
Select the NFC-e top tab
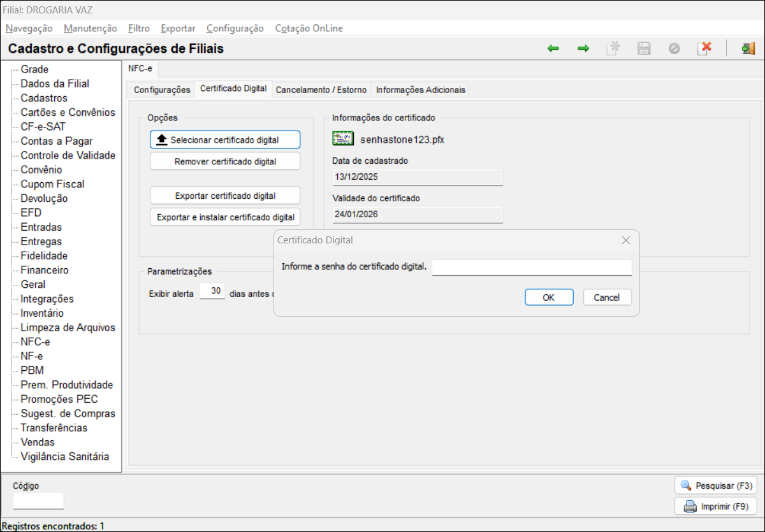pyautogui.click(x=140, y=68)
